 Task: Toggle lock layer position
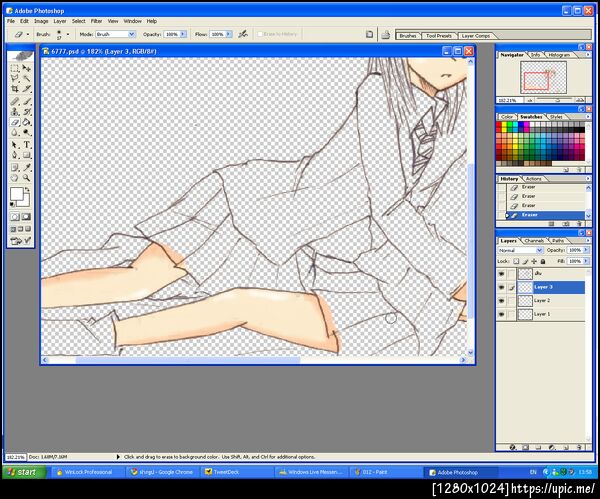[x=534, y=261]
